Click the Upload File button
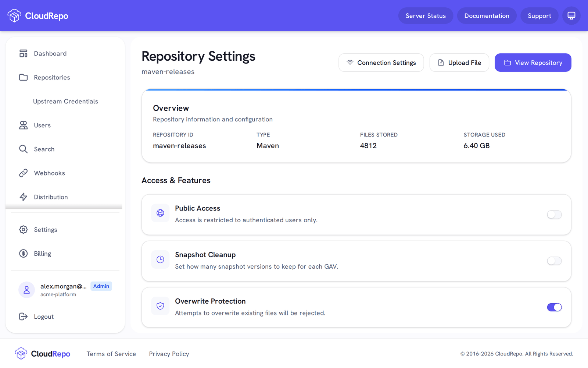The width and height of the screenshot is (588, 368). point(459,63)
